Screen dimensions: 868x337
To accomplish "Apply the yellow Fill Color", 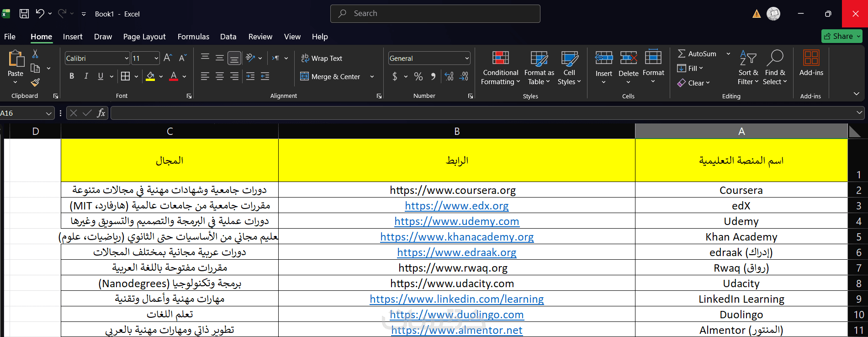I will click(x=150, y=76).
